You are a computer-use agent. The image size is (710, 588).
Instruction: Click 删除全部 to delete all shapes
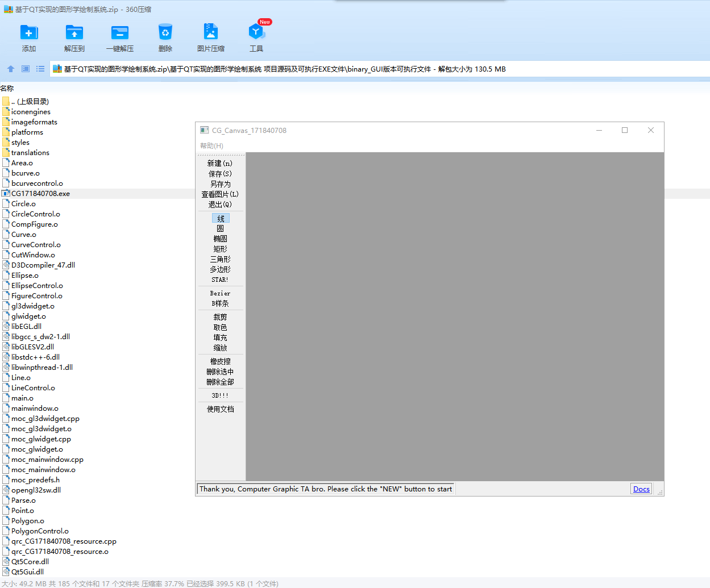(x=220, y=382)
